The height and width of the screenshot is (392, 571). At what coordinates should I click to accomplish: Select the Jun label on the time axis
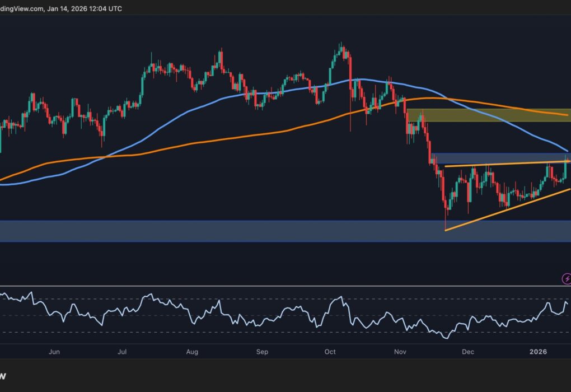[54, 352]
